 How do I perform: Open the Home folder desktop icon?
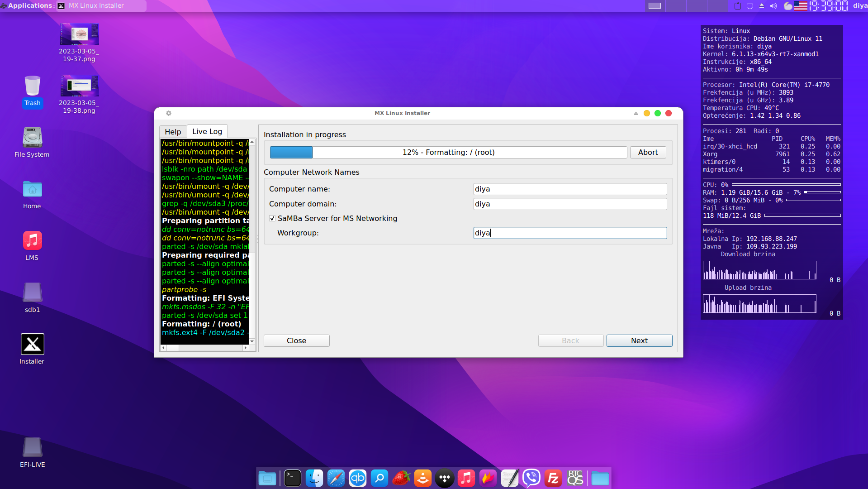[32, 195]
